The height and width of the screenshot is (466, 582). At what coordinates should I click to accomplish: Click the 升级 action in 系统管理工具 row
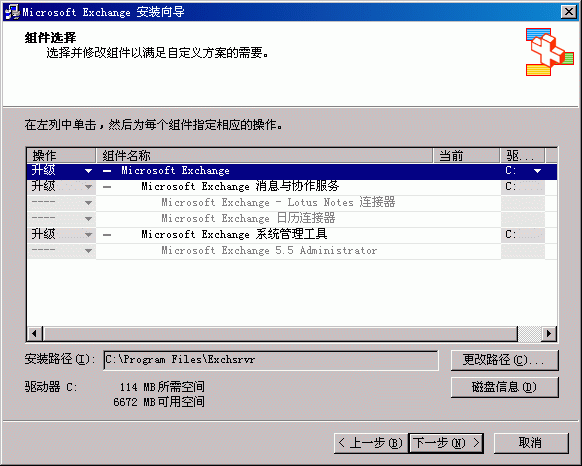43,234
